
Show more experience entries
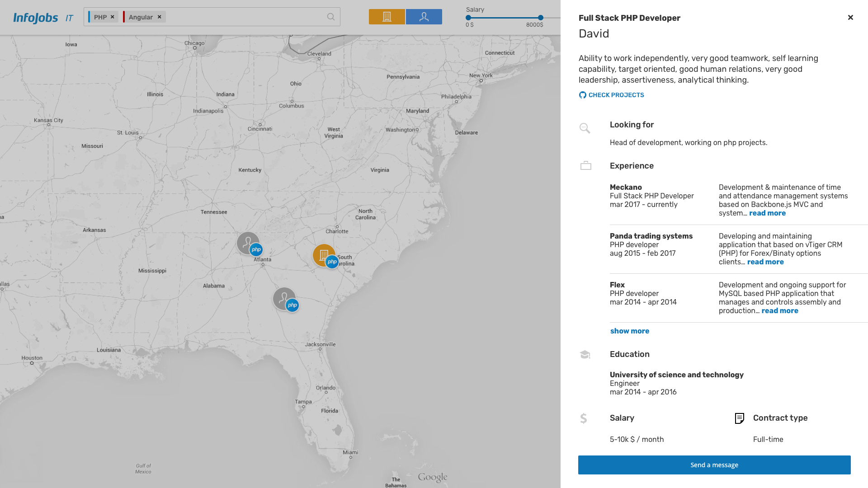[629, 331]
